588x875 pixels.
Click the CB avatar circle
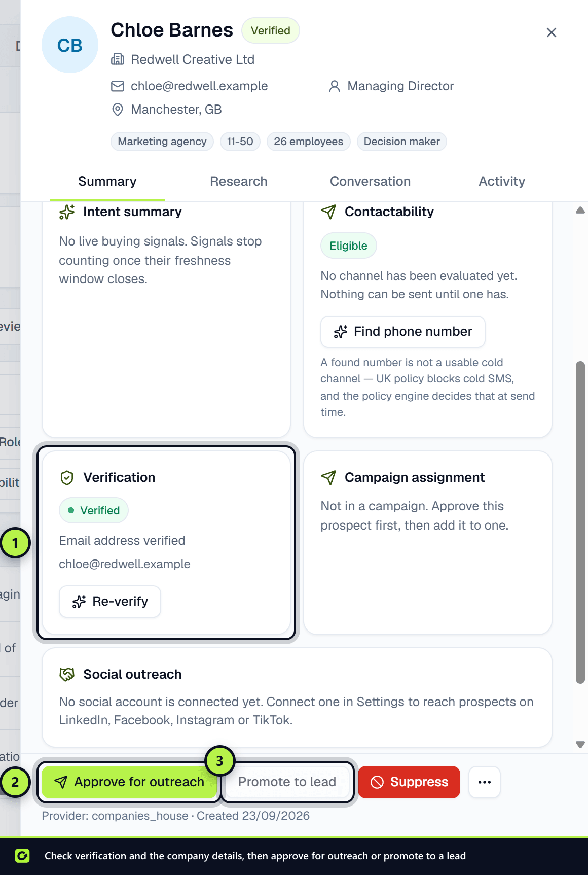tap(70, 45)
